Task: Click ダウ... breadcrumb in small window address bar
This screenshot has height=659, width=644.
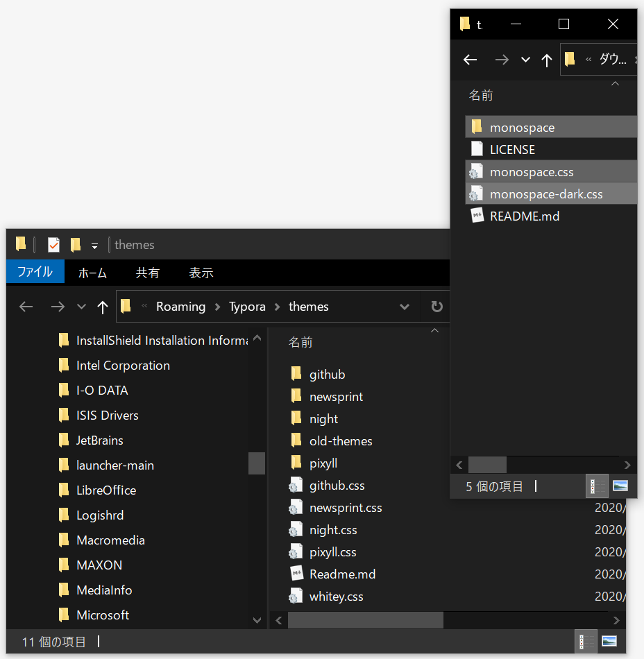Action: coord(613,59)
